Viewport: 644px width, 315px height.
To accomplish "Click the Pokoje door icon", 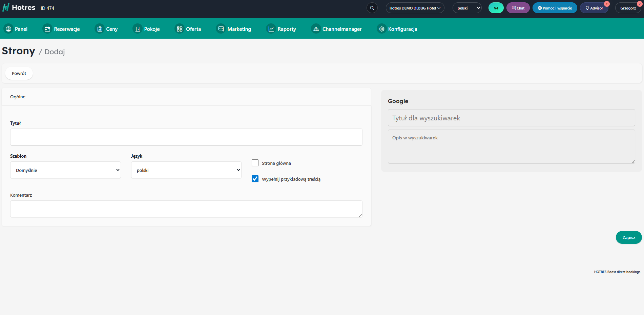I will point(138,29).
